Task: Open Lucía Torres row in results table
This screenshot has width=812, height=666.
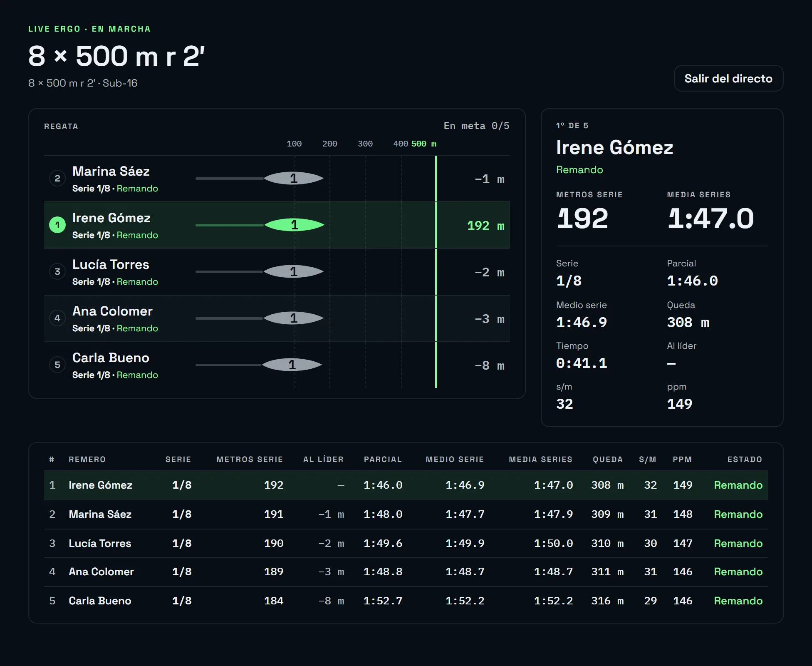Action: 406,544
